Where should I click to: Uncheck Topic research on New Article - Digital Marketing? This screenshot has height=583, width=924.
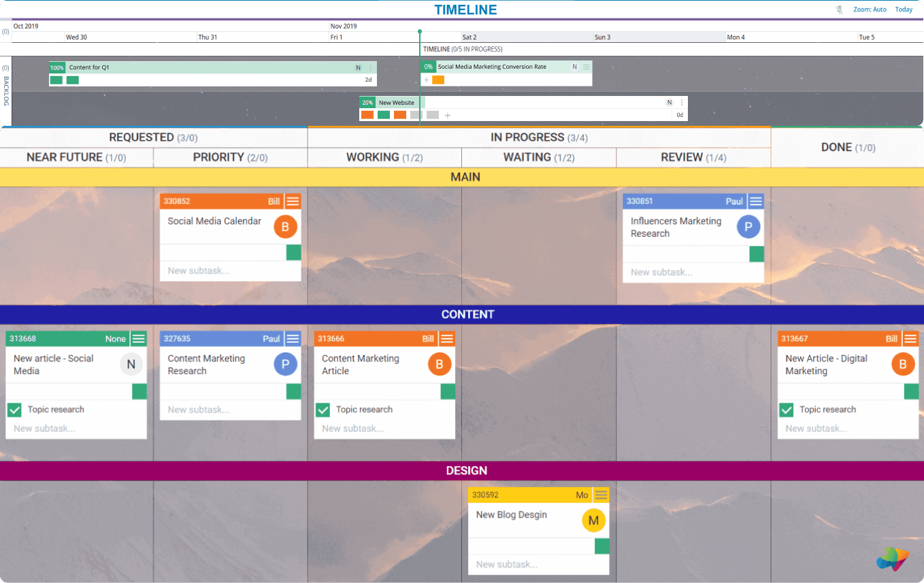point(787,409)
